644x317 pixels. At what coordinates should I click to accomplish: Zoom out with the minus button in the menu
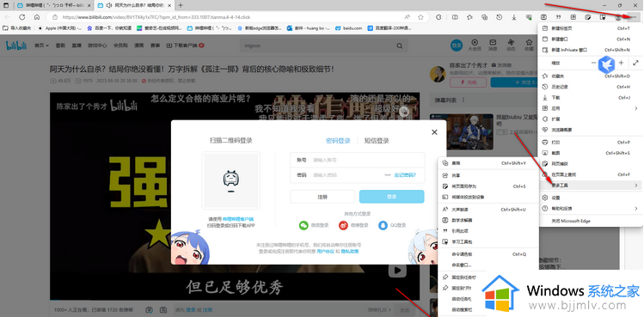pos(593,63)
